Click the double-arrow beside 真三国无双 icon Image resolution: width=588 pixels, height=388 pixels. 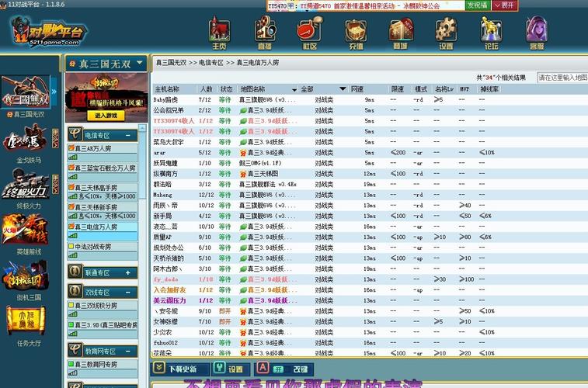(x=54, y=92)
